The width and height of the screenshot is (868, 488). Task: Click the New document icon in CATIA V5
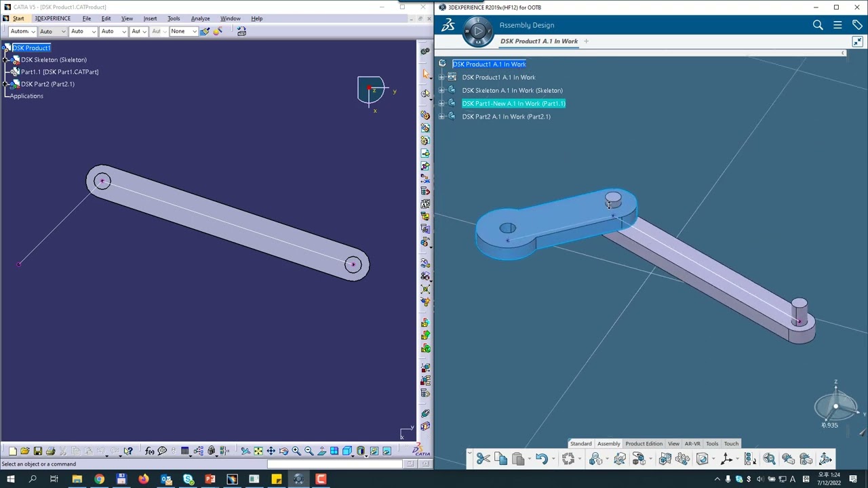pos(12,451)
